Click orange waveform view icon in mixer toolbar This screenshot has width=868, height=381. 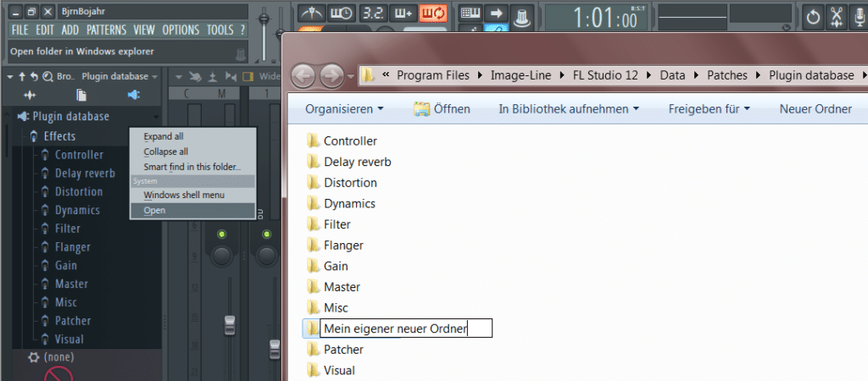[248, 76]
